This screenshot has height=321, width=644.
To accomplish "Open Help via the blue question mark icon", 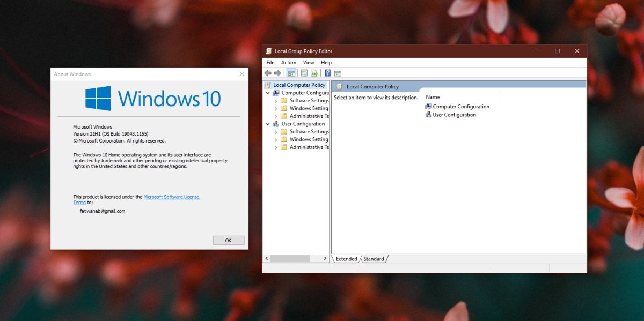I will [327, 73].
